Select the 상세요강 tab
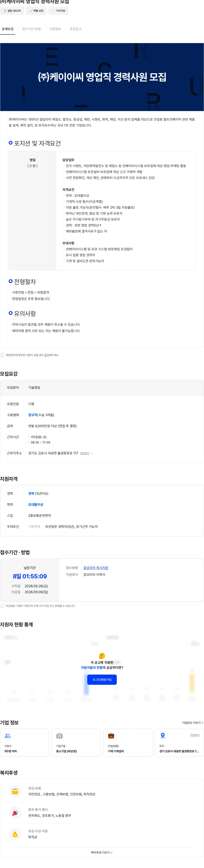This screenshot has height=868, width=204. tap(7, 29)
